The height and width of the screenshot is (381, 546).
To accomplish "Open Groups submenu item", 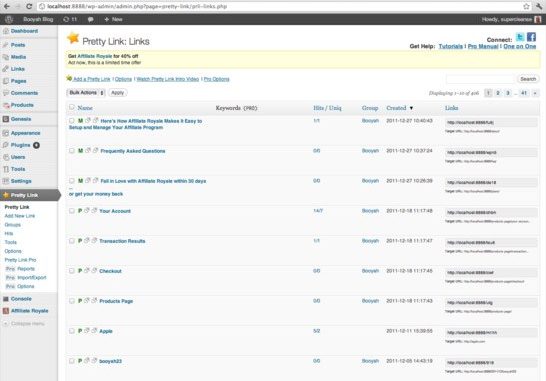I will click(13, 225).
